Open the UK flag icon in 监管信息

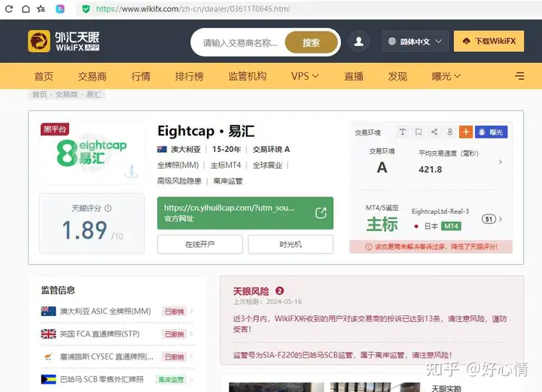(48, 334)
